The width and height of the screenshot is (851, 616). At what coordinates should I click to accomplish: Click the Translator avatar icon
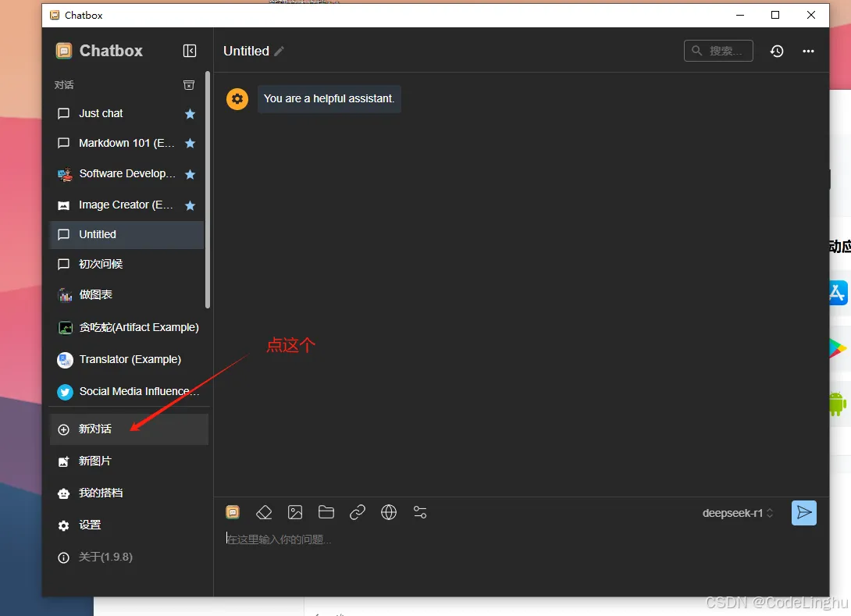click(65, 360)
